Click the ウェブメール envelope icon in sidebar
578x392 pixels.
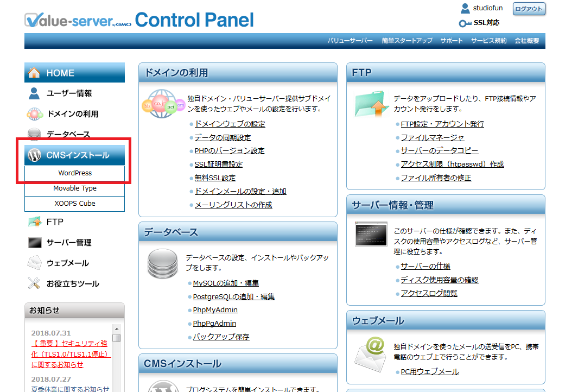(x=34, y=263)
